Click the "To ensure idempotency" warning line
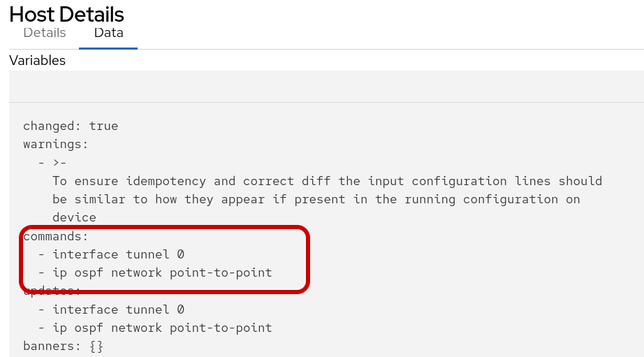Image resolution: width=644 pixels, height=357 pixels. point(327,181)
